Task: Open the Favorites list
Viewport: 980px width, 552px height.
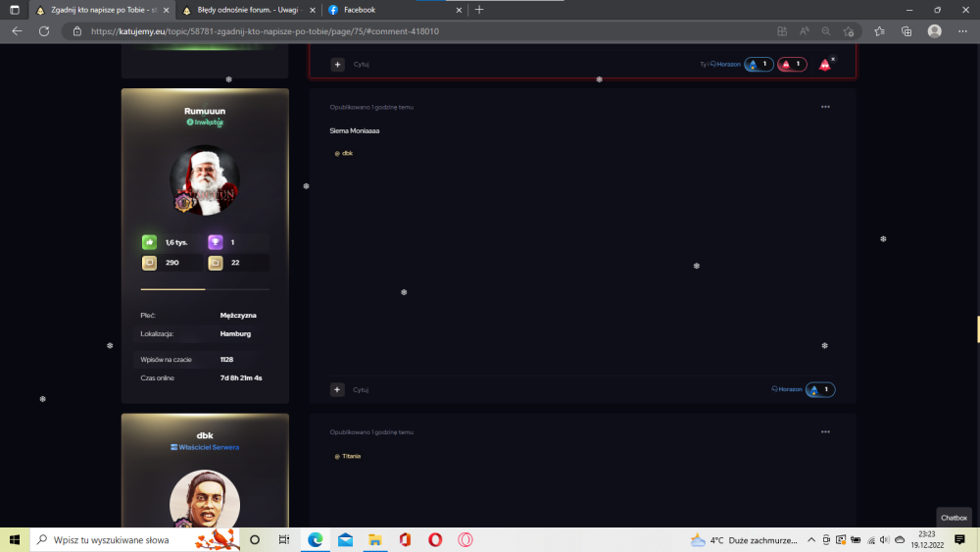Action: (879, 31)
